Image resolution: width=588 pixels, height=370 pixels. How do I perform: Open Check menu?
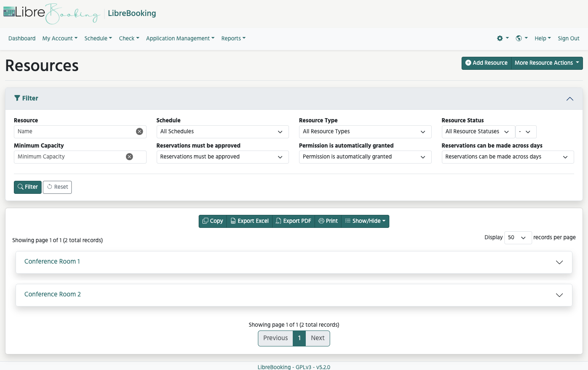click(x=129, y=38)
